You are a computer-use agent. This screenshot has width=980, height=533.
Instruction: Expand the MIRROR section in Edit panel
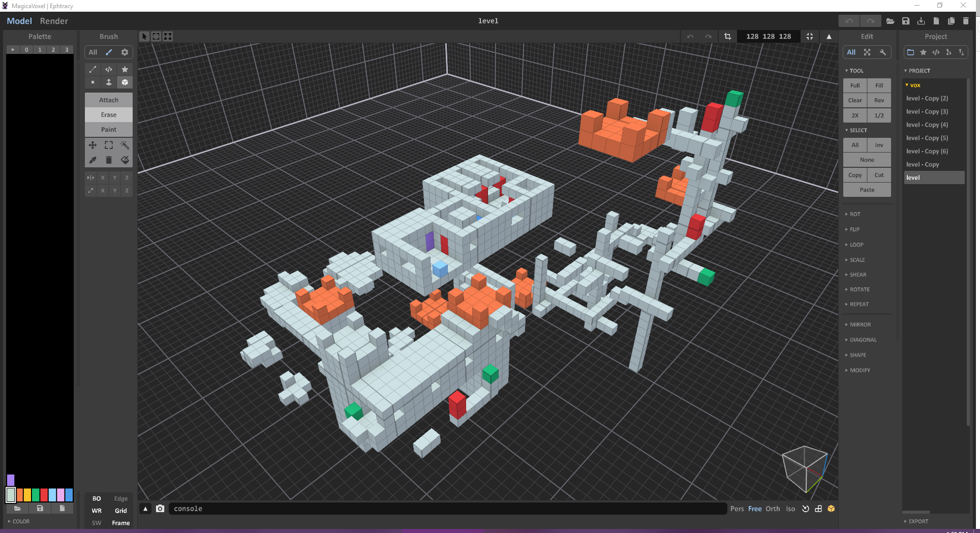(x=860, y=324)
